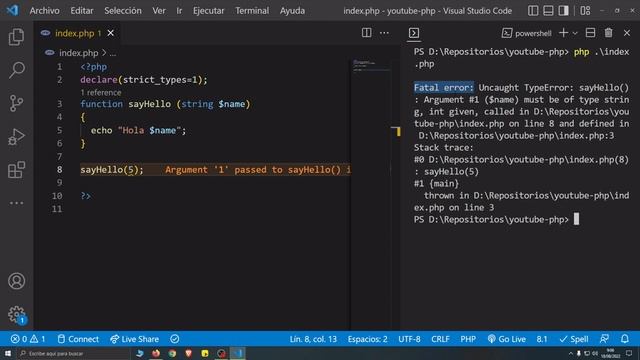Open the Run and Debug view

(16, 137)
